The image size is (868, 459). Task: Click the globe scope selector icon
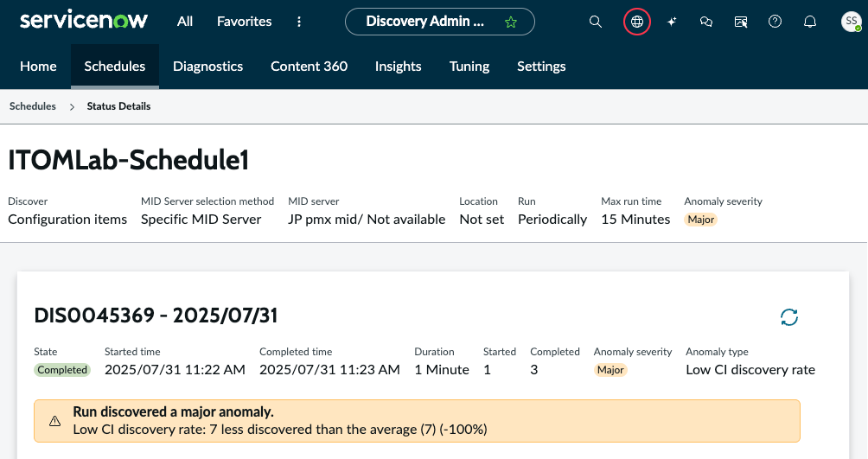[636, 22]
